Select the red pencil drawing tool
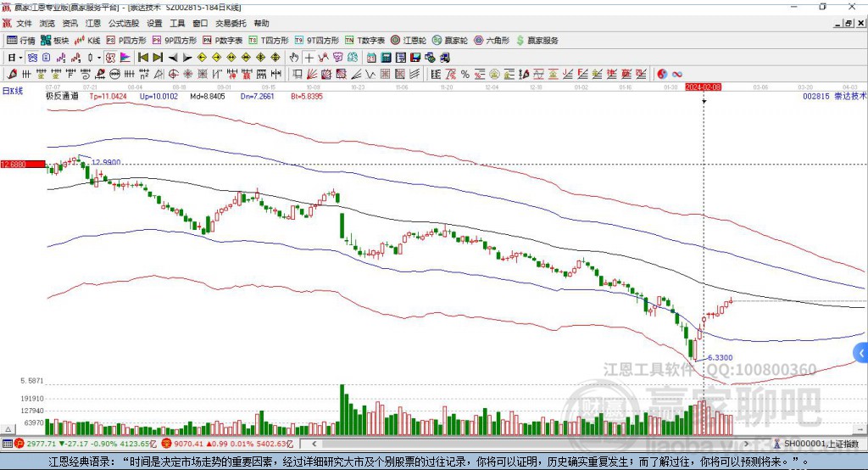This screenshot has height=470, width=868. pyautogui.click(x=12, y=75)
